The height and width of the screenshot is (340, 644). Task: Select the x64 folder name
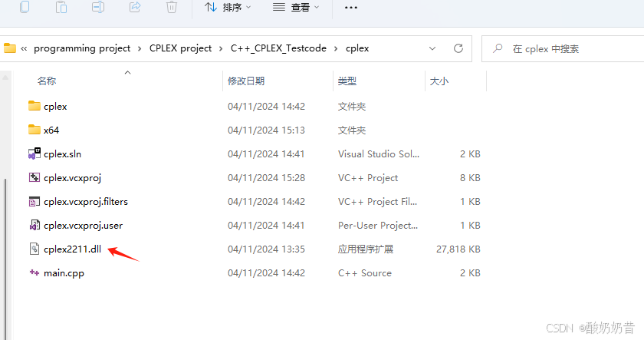(51, 130)
